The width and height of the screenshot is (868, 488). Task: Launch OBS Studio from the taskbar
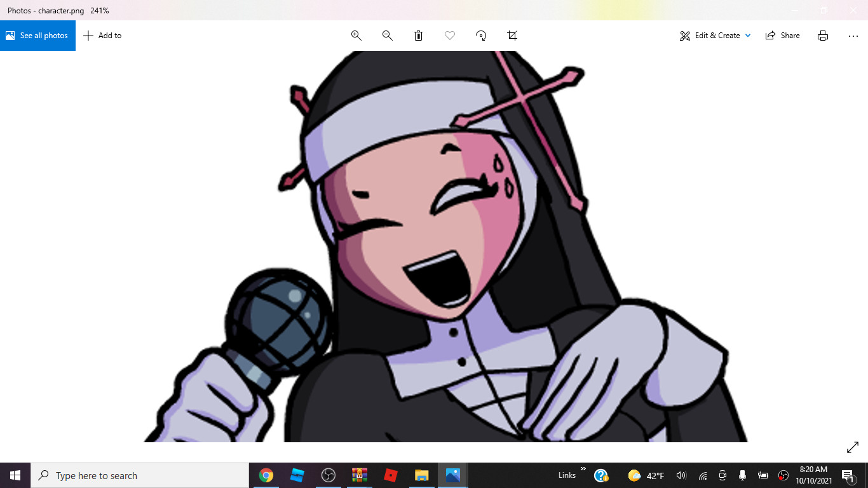pyautogui.click(x=329, y=475)
